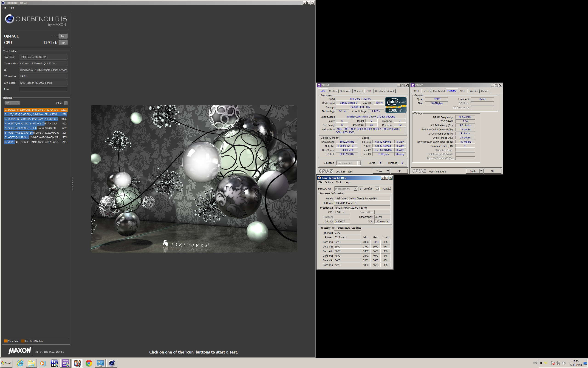588x368 pixels.
Task: Click the CPU-Z title icon of the Memory window
Action: pyautogui.click(x=413, y=85)
